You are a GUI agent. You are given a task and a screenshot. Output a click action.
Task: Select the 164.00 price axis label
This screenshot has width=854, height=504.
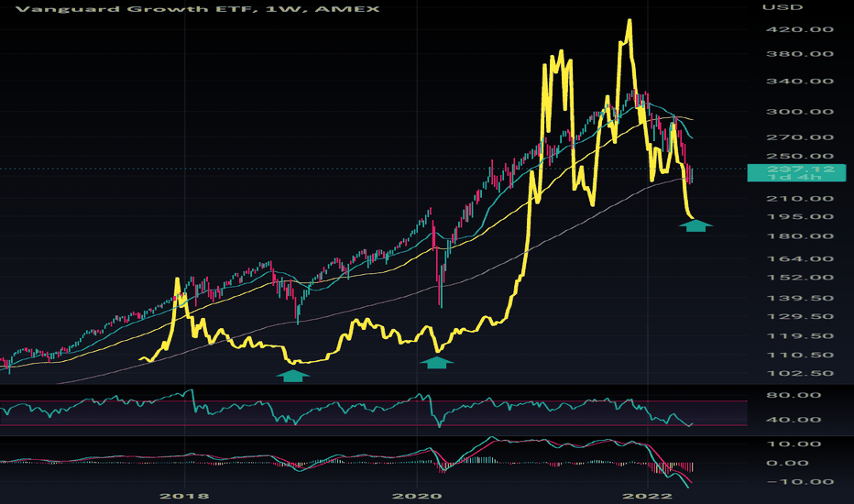tap(800, 258)
